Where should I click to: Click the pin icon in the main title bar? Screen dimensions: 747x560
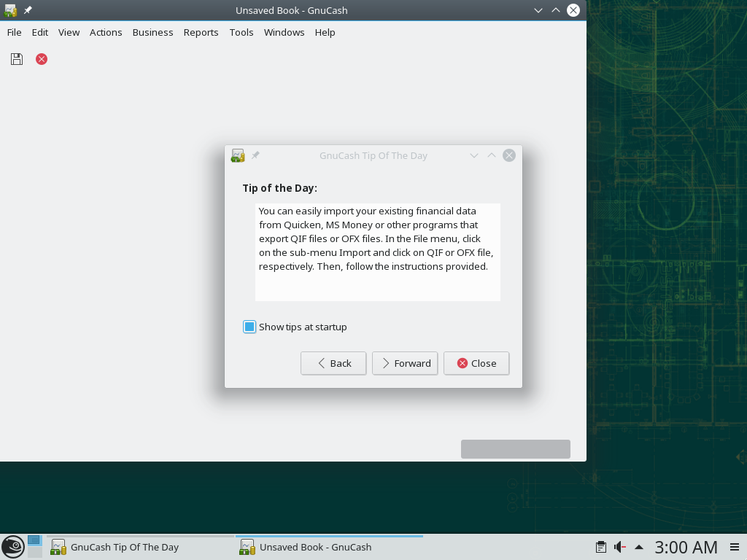pos(28,10)
